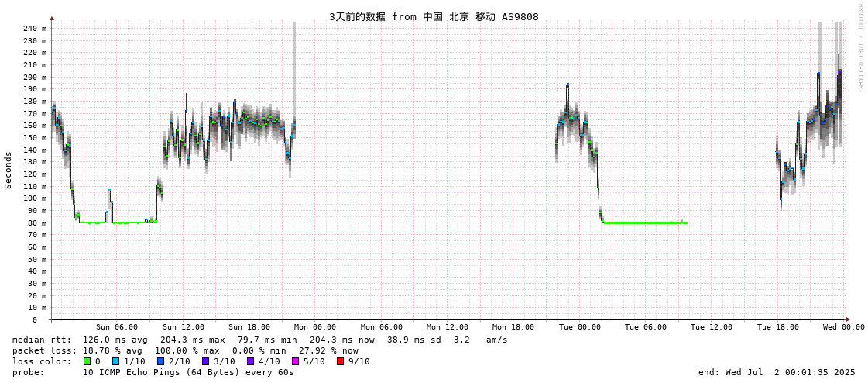This screenshot has height=383, width=868.
Task: Click the '120 m' y-axis label
Action: pos(36,174)
